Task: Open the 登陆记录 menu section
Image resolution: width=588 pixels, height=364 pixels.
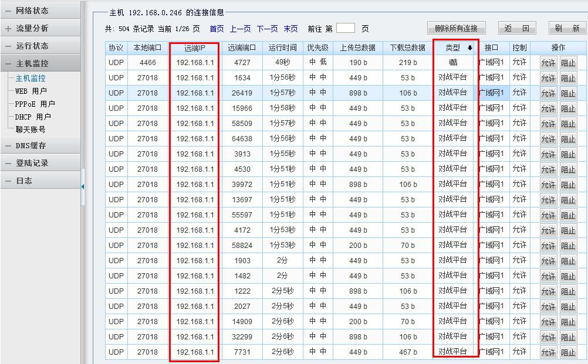Action: click(x=32, y=163)
